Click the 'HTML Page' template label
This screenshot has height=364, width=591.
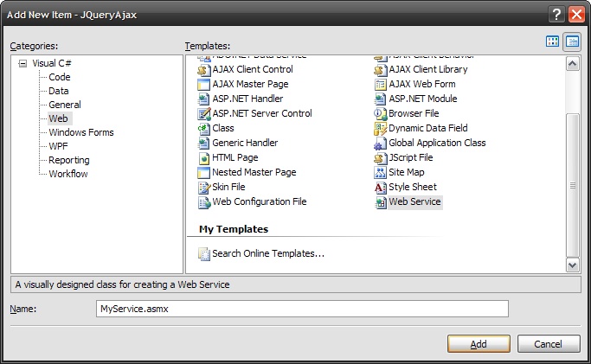(x=235, y=157)
